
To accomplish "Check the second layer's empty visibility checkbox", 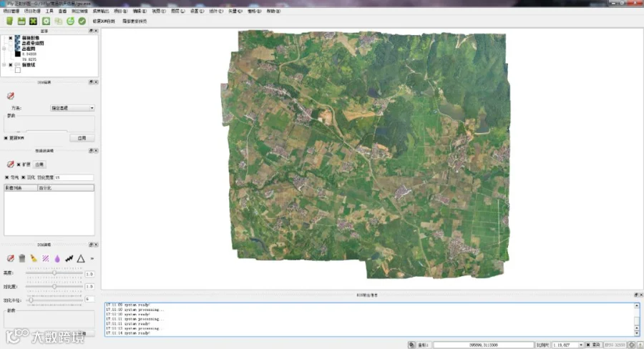I will tap(11, 43).
